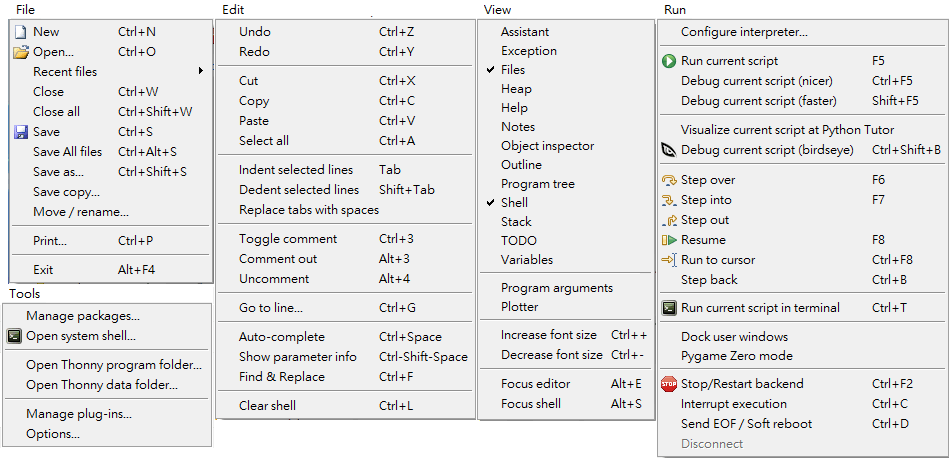Click the Step out icon
Image resolution: width=951 pixels, height=460 pixels.
click(x=669, y=220)
